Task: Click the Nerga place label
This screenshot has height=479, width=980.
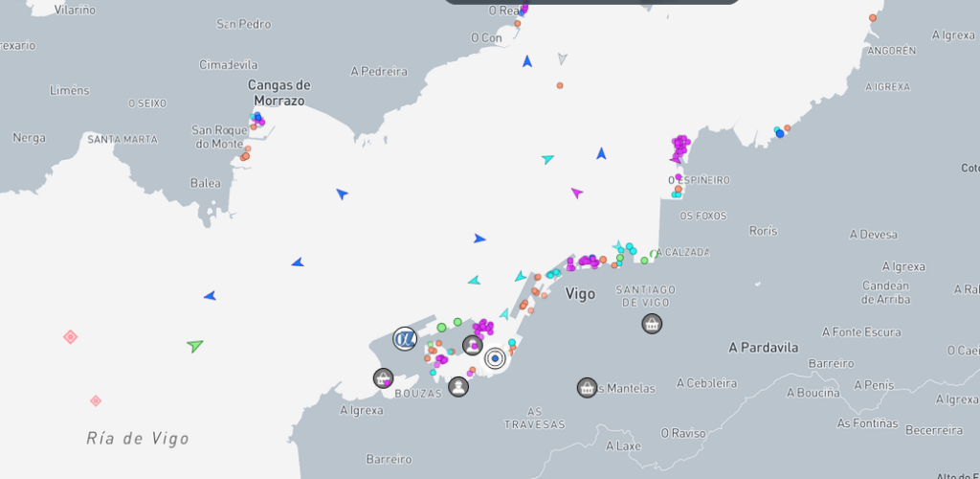Action: pos(29,138)
